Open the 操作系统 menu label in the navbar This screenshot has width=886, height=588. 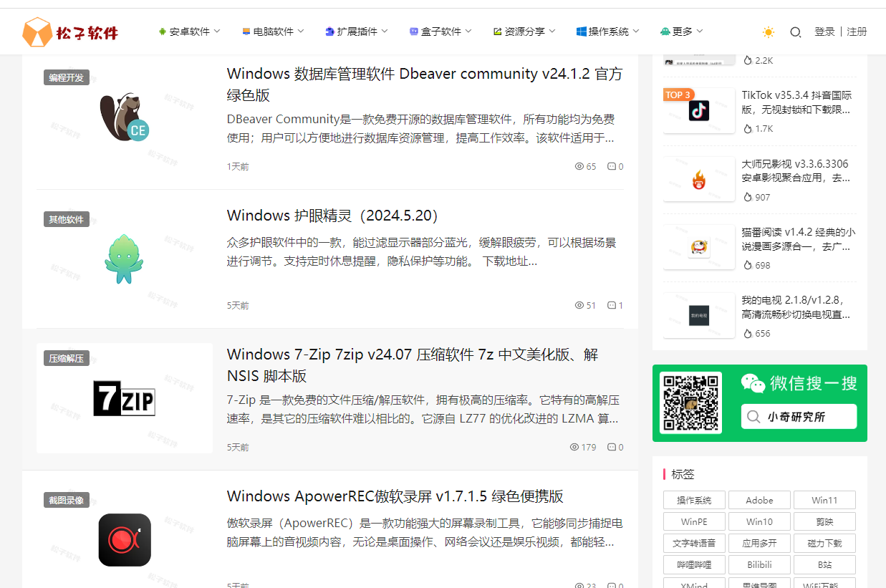[x=609, y=32]
